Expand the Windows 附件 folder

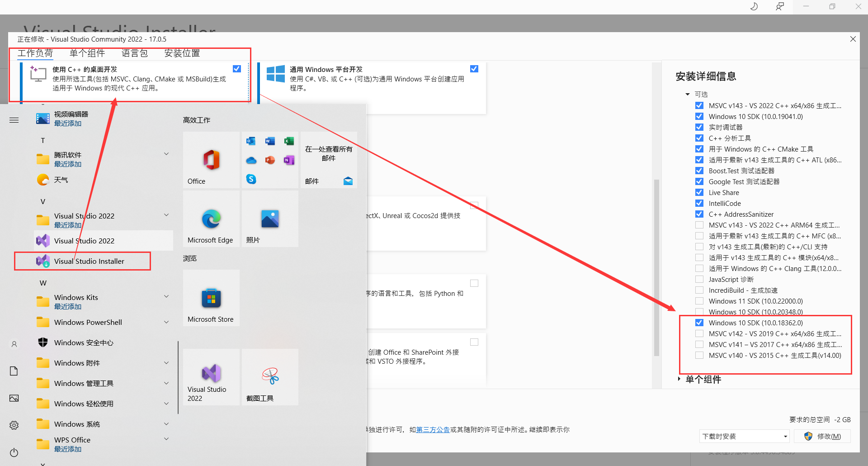click(166, 363)
